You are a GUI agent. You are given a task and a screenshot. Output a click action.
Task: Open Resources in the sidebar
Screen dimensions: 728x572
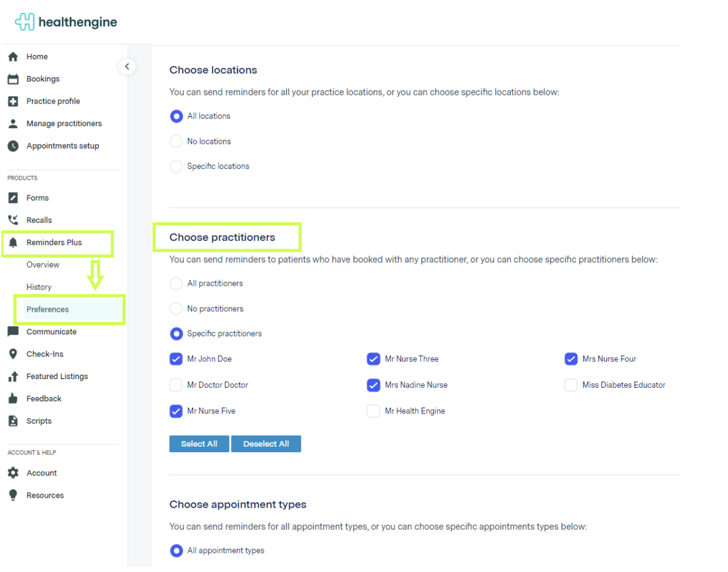[45, 495]
